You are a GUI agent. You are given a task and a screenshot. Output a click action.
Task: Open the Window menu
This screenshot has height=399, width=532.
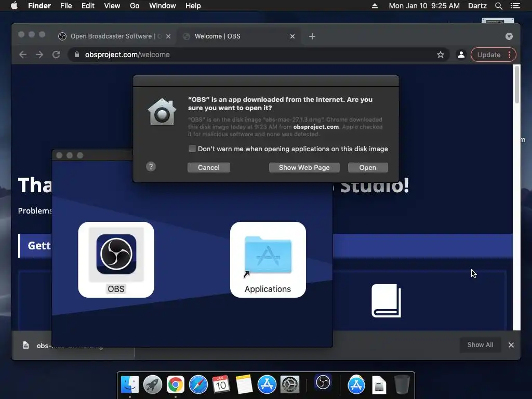point(163,6)
